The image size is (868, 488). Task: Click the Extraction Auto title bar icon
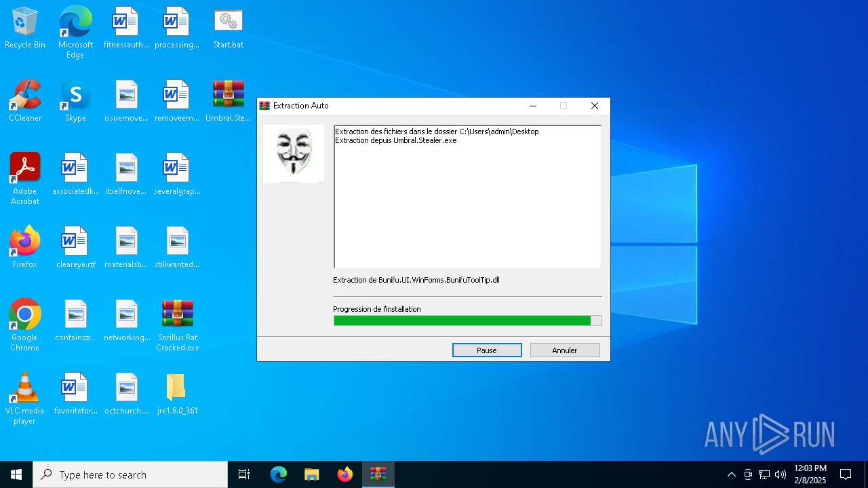click(264, 106)
